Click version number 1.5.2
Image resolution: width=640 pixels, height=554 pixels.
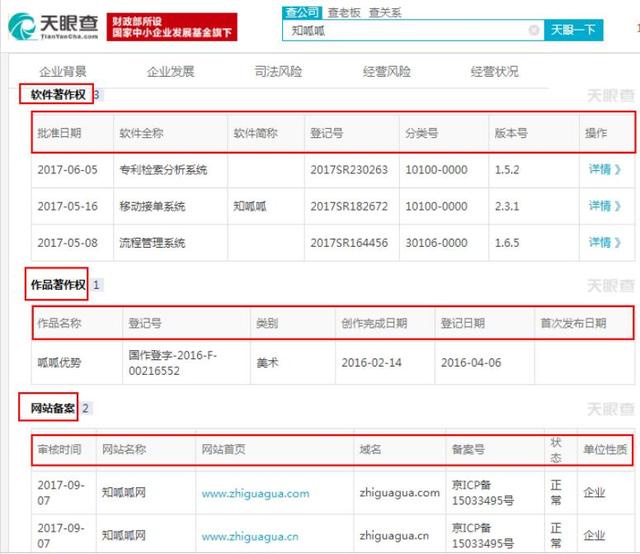[507, 170]
